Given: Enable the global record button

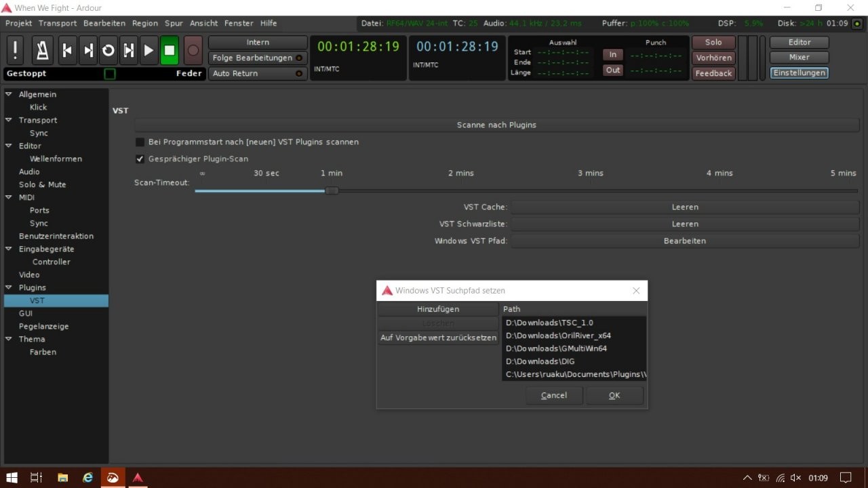Looking at the screenshot, I should [x=193, y=50].
